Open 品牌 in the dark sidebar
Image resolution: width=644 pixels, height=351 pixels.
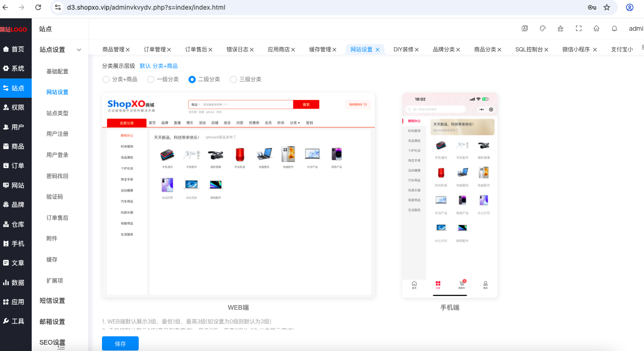(x=16, y=205)
